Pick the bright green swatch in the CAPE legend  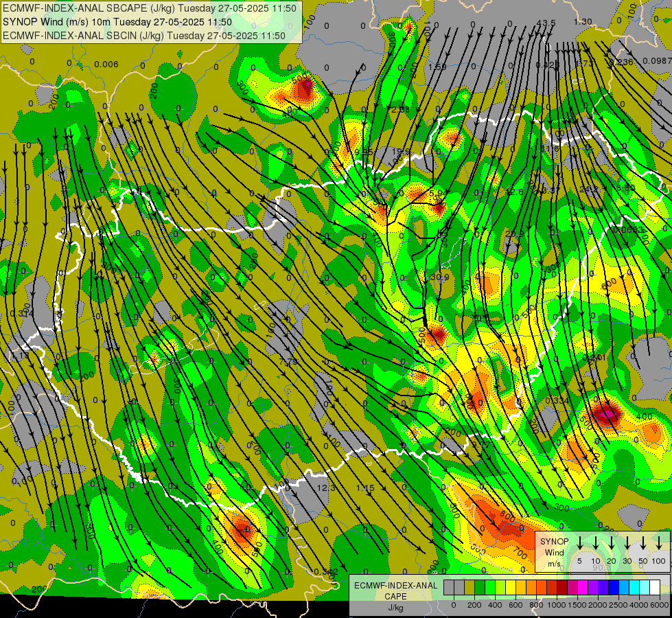pos(490,587)
